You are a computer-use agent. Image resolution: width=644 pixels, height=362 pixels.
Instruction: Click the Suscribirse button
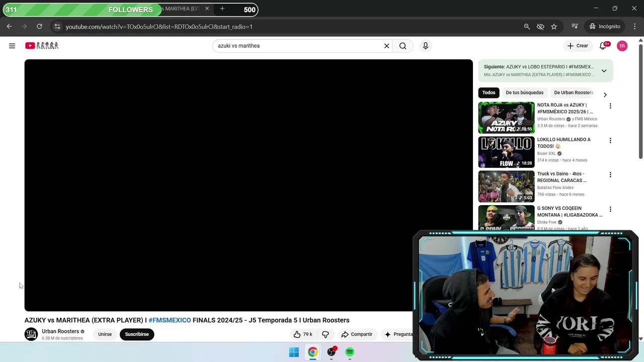coord(137,334)
